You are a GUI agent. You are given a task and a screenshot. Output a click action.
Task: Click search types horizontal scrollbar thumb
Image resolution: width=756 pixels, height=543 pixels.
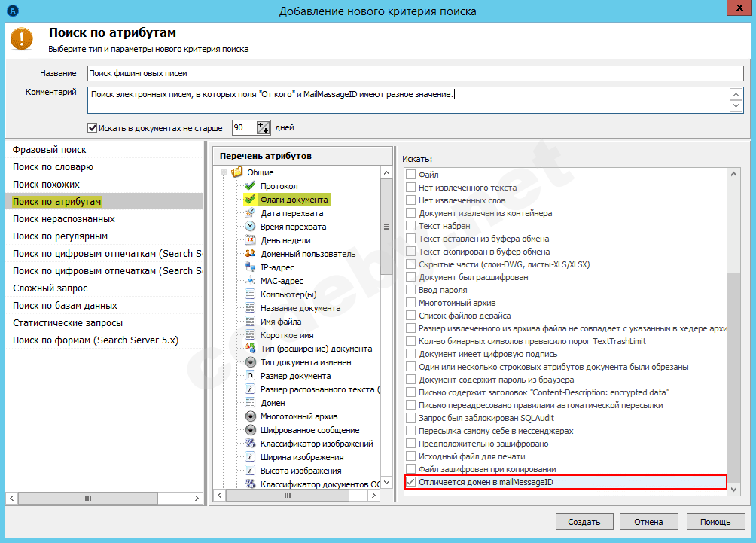pyautogui.click(x=88, y=498)
